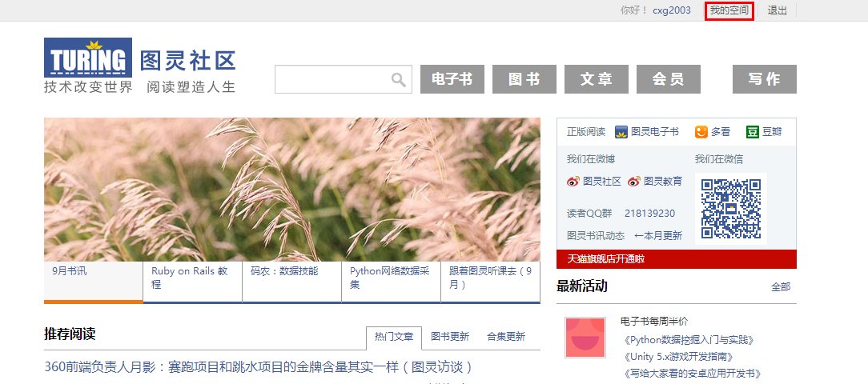
Task: Click the ←本月更新 link
Action: (x=657, y=236)
